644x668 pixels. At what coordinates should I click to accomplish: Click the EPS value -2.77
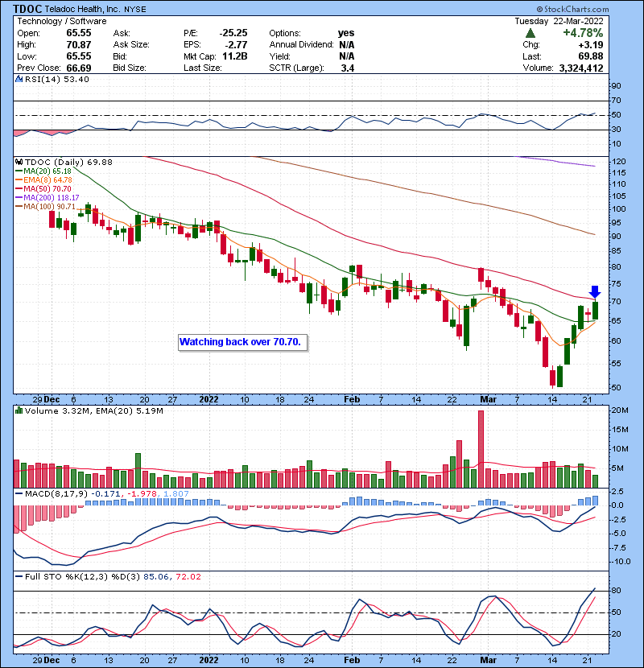click(237, 44)
